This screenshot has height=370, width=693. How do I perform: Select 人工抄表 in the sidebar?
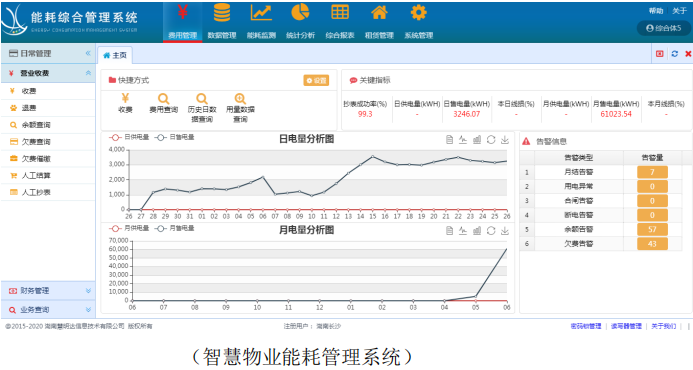pos(48,192)
